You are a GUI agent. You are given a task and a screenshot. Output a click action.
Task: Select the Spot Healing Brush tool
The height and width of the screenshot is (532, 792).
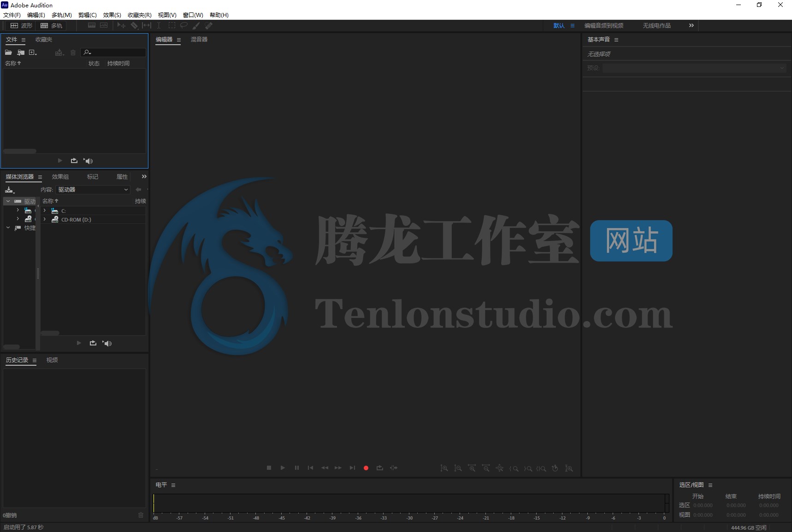[209, 25]
